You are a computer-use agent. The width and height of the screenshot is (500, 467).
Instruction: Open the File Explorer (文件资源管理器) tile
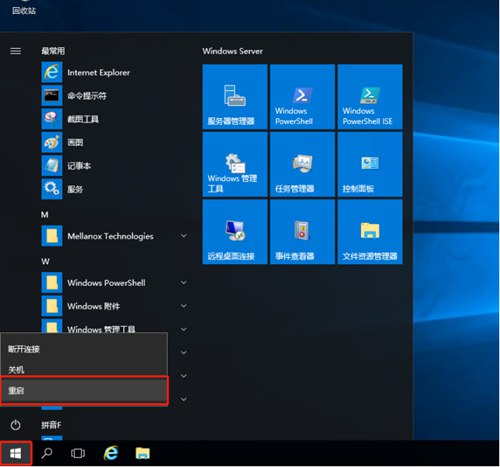coord(370,232)
